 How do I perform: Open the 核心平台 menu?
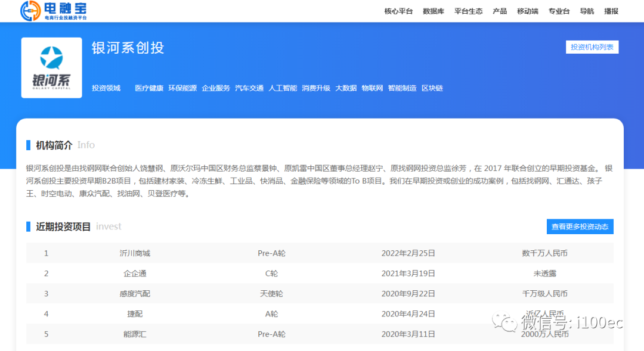398,11
